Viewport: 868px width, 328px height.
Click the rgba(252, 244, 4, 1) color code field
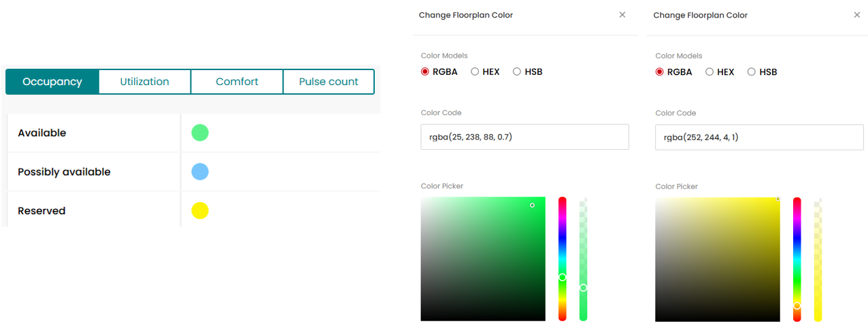click(759, 137)
